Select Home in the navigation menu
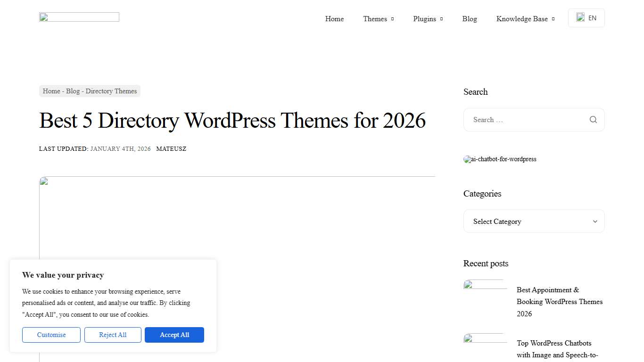 (334, 19)
